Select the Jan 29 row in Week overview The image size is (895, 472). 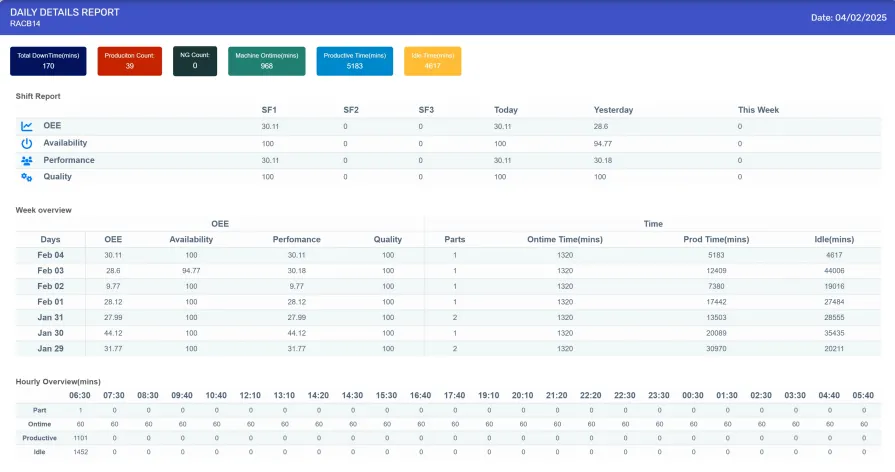[x=52, y=349]
